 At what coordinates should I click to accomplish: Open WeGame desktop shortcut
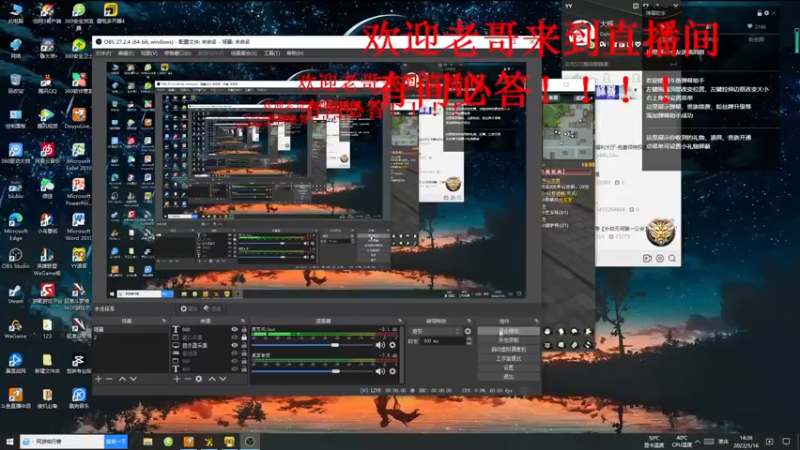point(15,329)
